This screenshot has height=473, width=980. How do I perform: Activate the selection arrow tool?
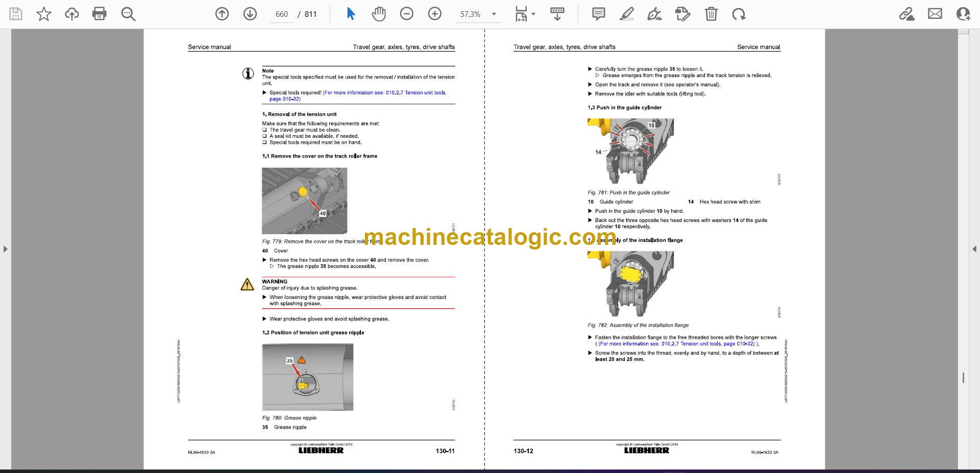coord(351,14)
